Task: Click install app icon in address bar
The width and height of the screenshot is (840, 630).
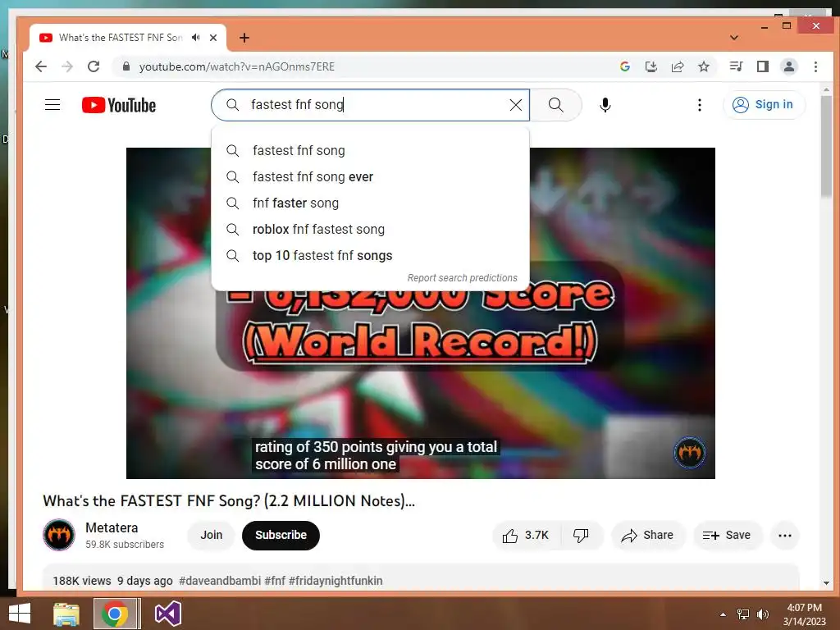Action: [x=651, y=66]
